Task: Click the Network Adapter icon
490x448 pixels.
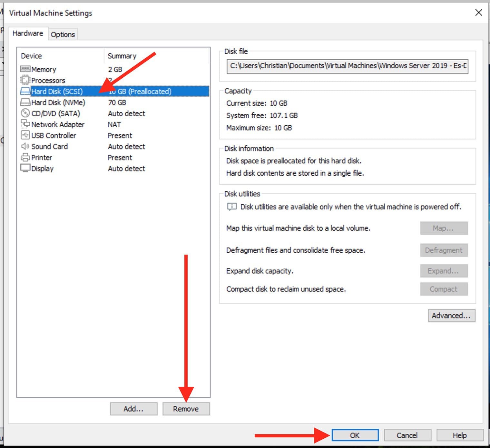Action: (25, 124)
